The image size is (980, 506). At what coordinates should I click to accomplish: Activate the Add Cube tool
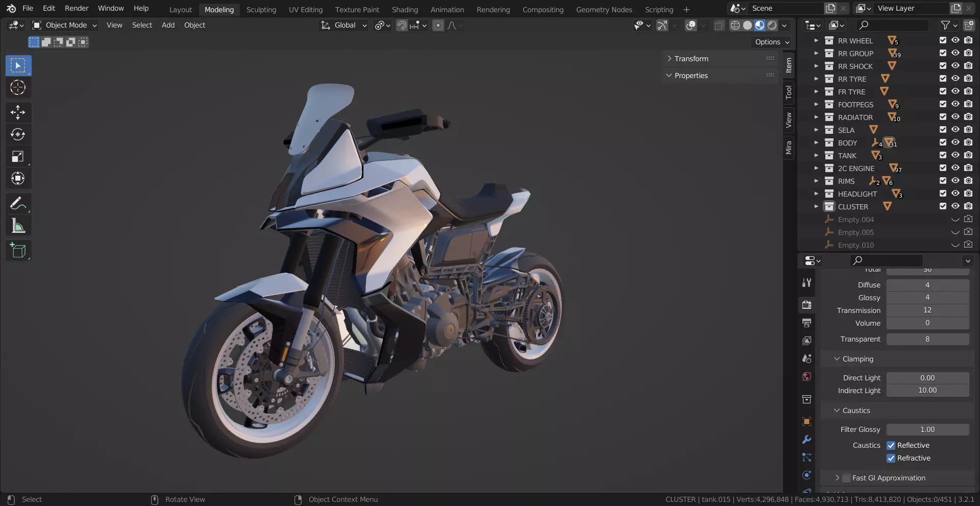(18, 250)
